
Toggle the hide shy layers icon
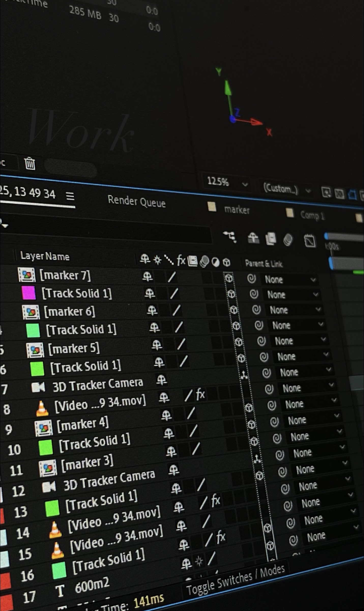pyautogui.click(x=253, y=238)
